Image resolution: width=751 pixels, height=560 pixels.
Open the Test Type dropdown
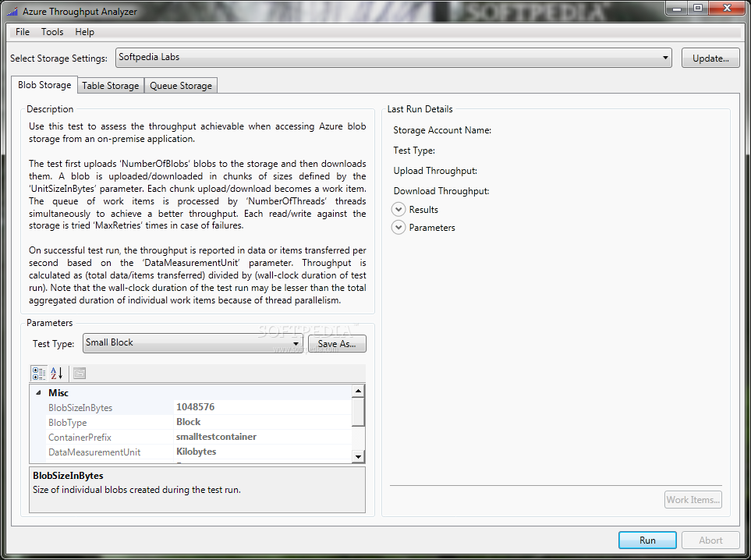193,343
